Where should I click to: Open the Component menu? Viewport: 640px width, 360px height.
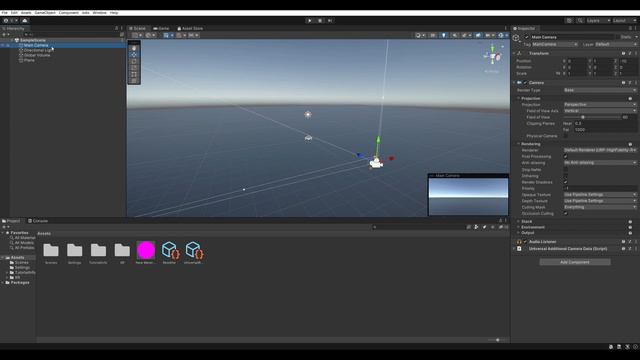(69, 13)
